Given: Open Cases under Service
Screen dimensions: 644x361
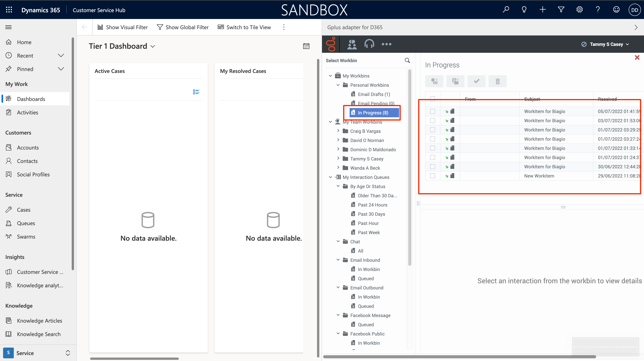Looking at the screenshot, I should pyautogui.click(x=24, y=210).
